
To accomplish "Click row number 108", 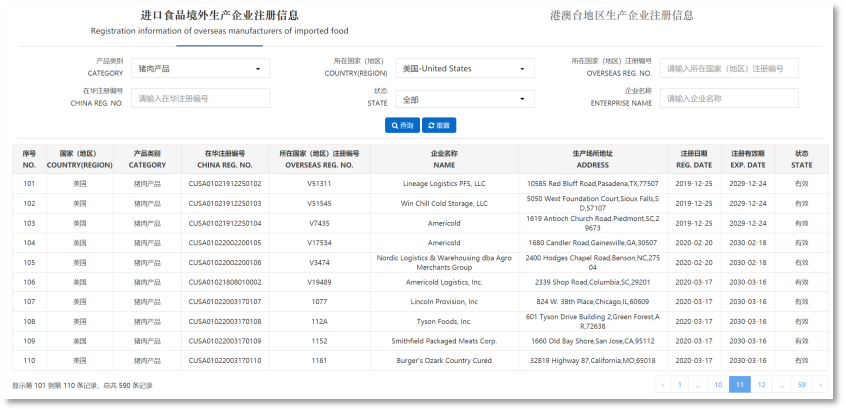I will coord(29,321).
